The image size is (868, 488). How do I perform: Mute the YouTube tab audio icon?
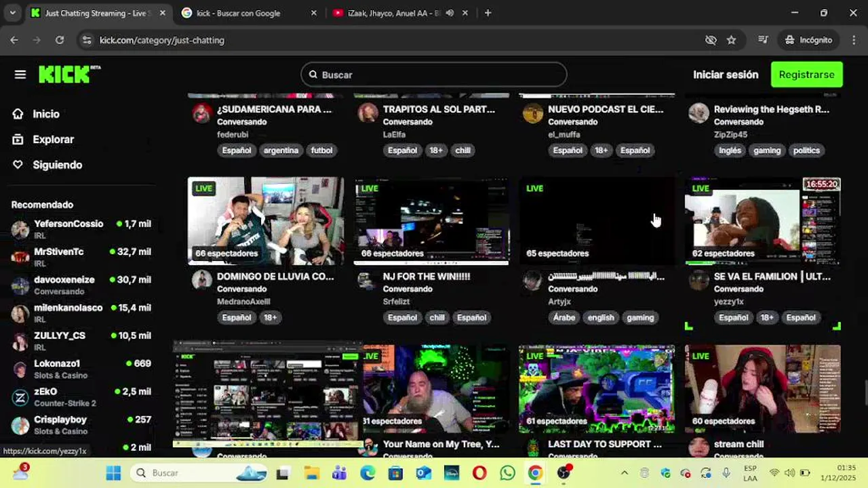click(x=450, y=13)
